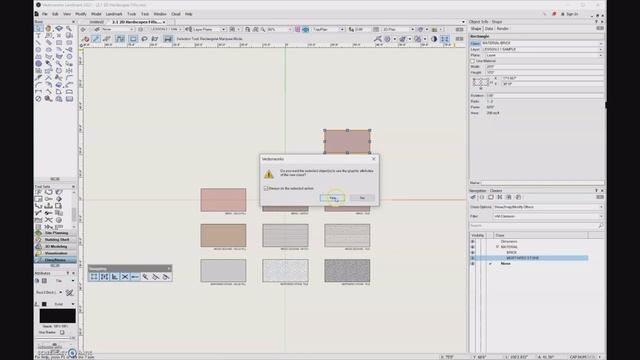The width and height of the screenshot is (640, 360).
Task: Select the Rectangle tool
Action: [x=59, y=42]
